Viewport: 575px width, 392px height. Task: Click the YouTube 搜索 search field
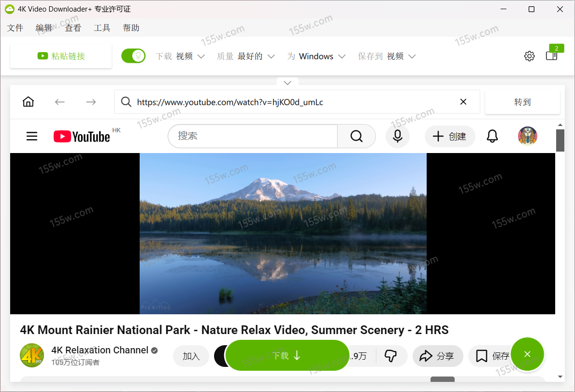[x=252, y=137]
